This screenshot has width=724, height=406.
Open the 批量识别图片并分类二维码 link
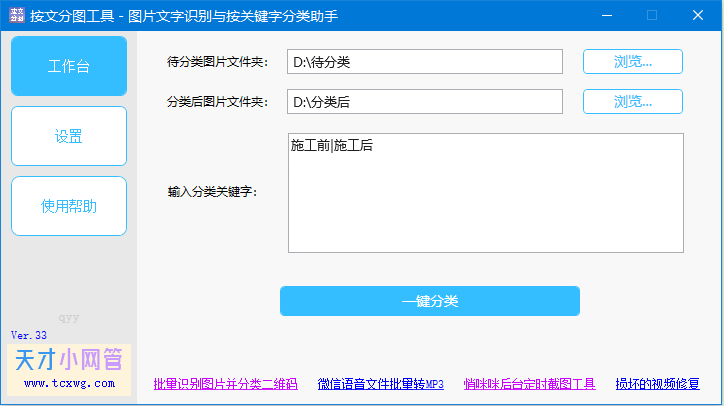pyautogui.click(x=225, y=383)
